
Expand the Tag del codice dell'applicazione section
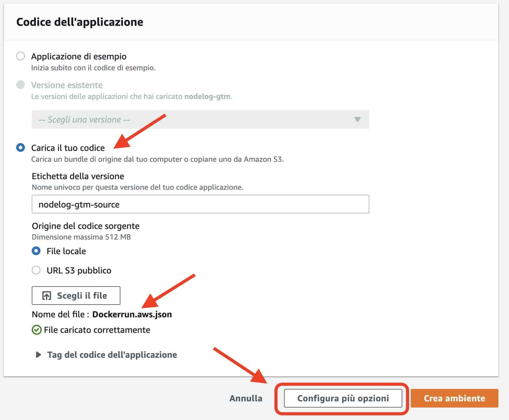click(111, 354)
